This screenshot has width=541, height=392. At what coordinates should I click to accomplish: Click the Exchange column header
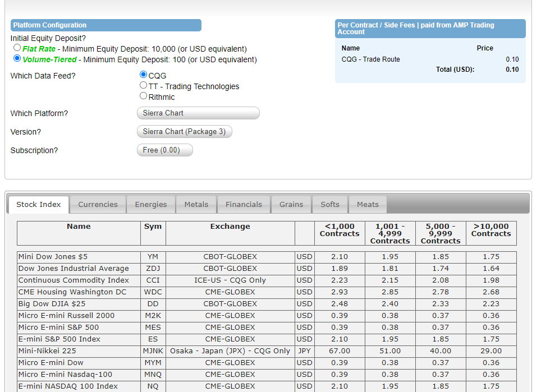click(230, 233)
